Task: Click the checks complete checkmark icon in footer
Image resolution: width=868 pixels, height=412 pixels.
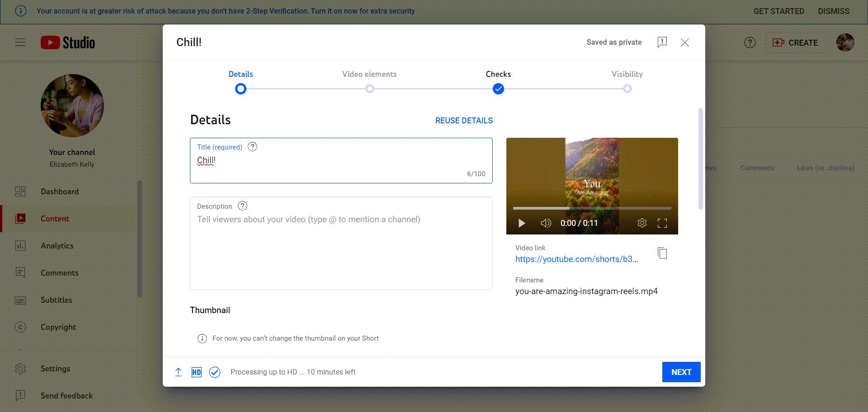Action: coord(215,372)
